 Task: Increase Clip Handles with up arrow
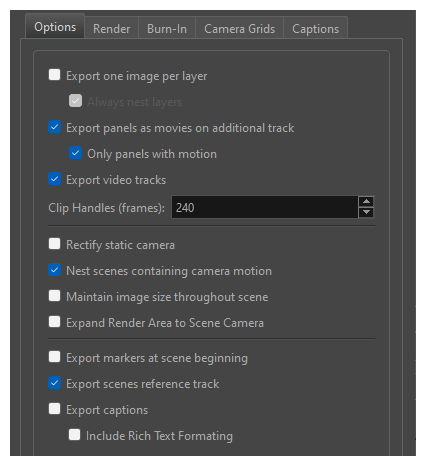coord(366,202)
